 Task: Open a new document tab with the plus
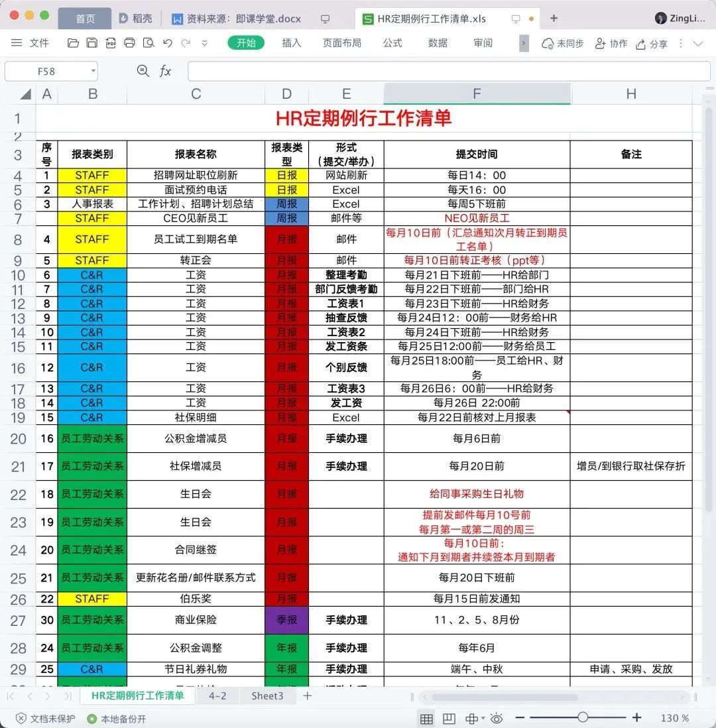click(x=554, y=18)
